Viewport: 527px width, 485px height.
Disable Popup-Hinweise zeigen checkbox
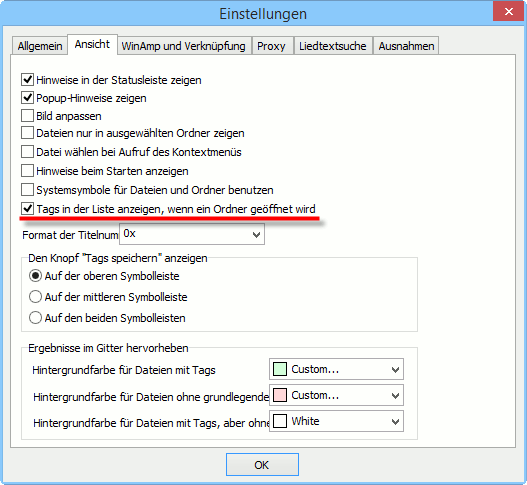coord(27,98)
